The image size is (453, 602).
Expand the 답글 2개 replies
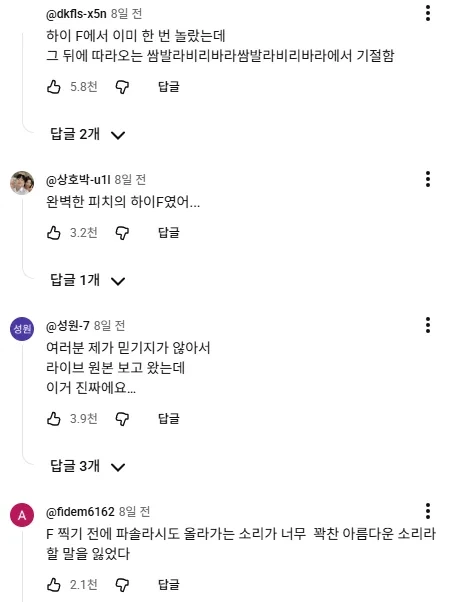pyautogui.click(x=88, y=134)
